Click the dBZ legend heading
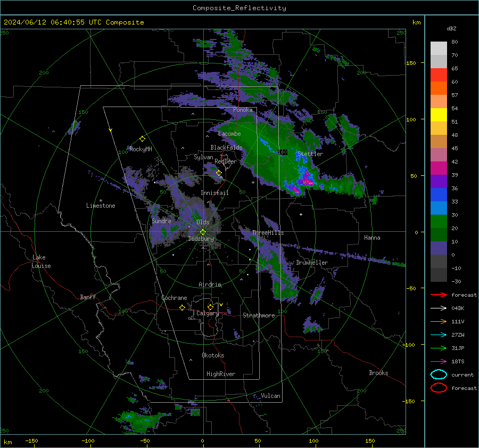The image size is (479, 448). 451,28
